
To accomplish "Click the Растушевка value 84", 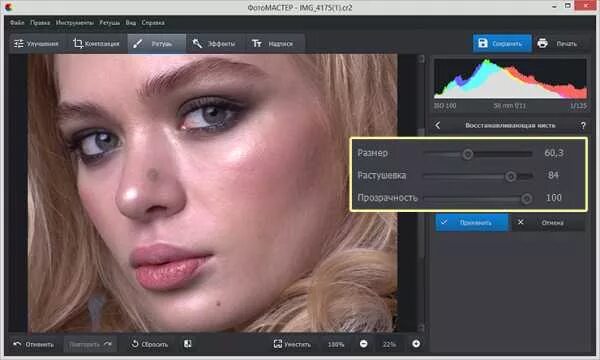I will click(553, 175).
